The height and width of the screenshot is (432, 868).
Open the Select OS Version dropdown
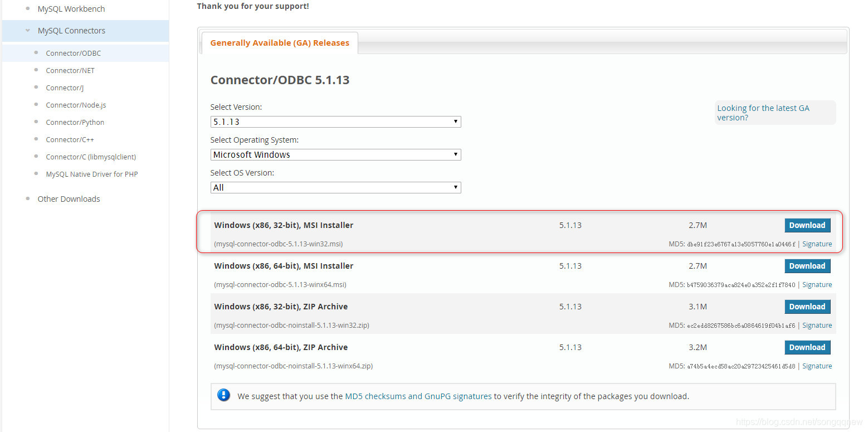click(x=335, y=187)
